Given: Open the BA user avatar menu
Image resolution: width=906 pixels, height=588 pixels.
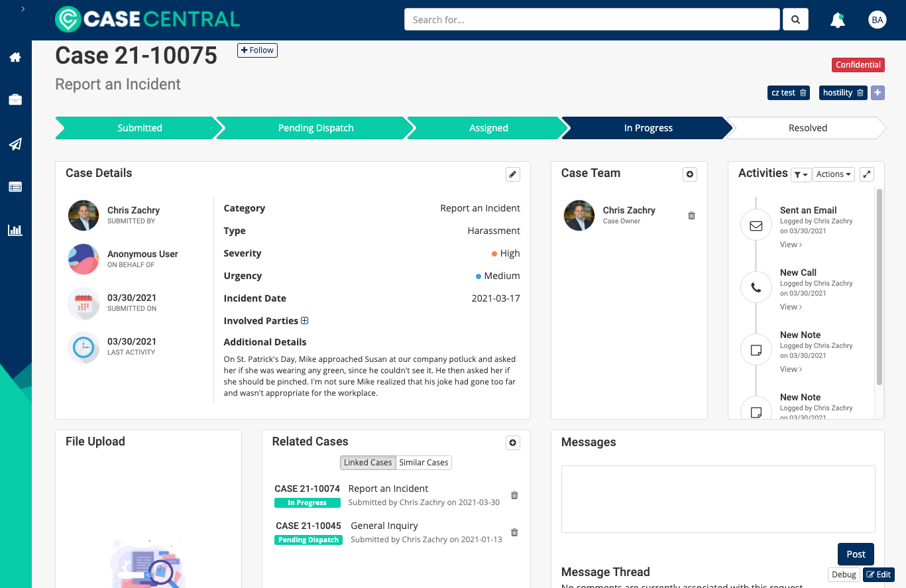Looking at the screenshot, I should [x=878, y=20].
